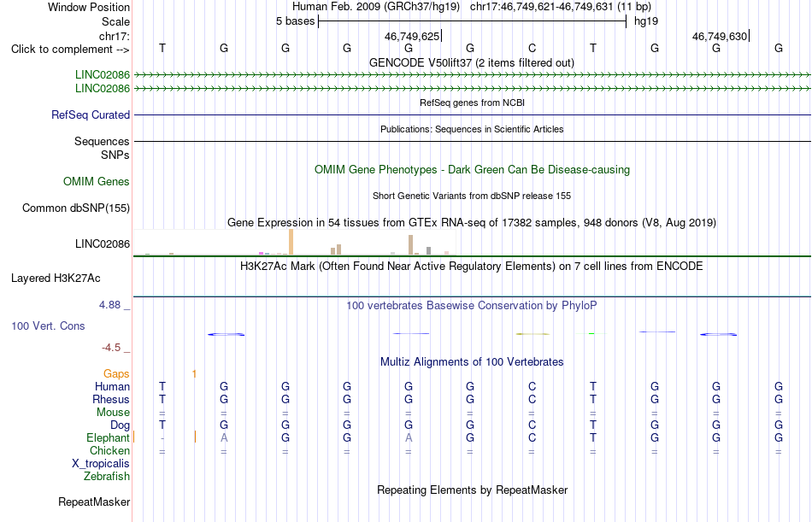This screenshot has width=812, height=522.
Task: Click the Dog row T base at first column
Action: coord(162,425)
